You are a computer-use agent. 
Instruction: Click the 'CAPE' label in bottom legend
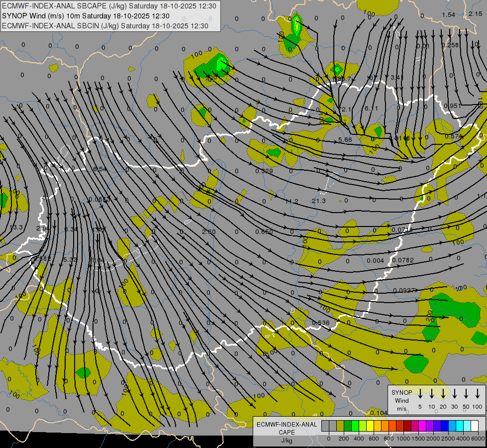pyautogui.click(x=287, y=433)
